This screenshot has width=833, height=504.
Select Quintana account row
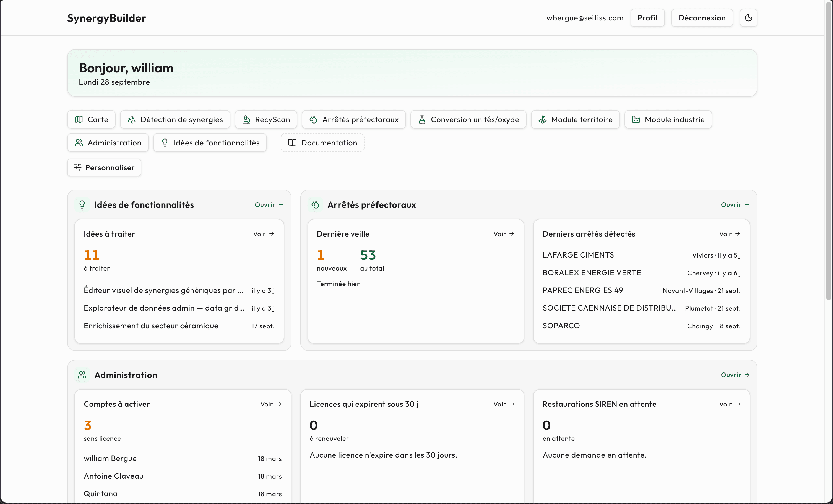tap(183, 494)
